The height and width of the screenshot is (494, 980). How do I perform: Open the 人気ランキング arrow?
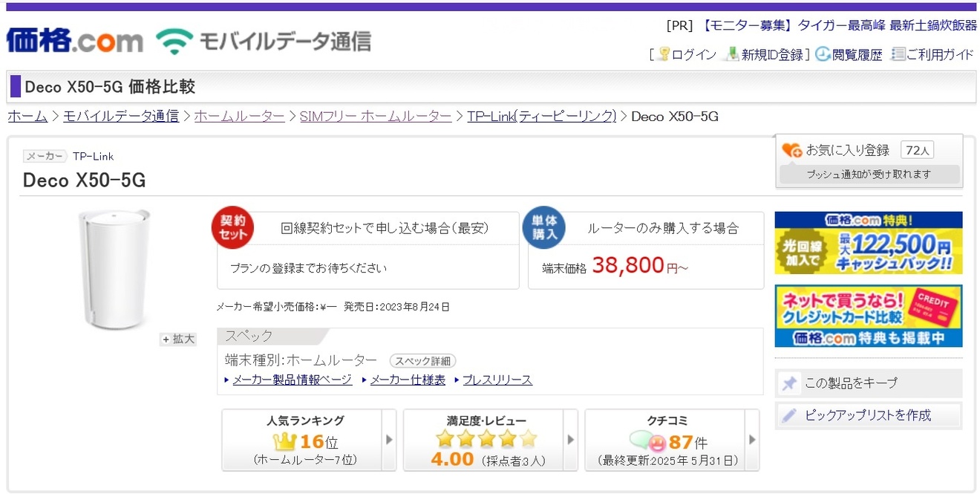390,440
